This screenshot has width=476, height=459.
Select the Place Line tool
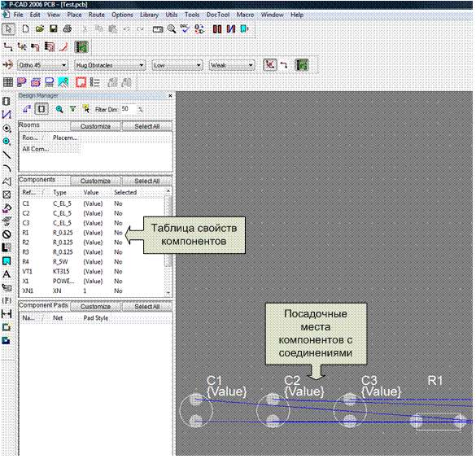pos(7,155)
